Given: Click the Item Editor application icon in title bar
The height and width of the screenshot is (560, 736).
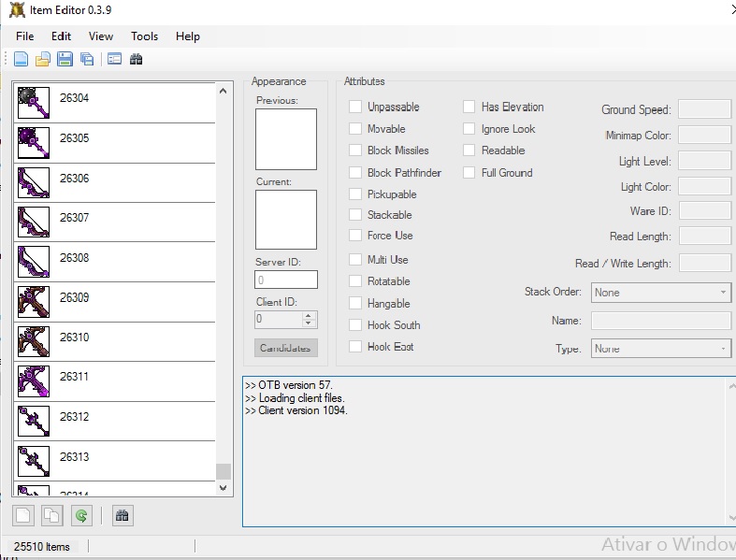Looking at the screenshot, I should (17, 10).
